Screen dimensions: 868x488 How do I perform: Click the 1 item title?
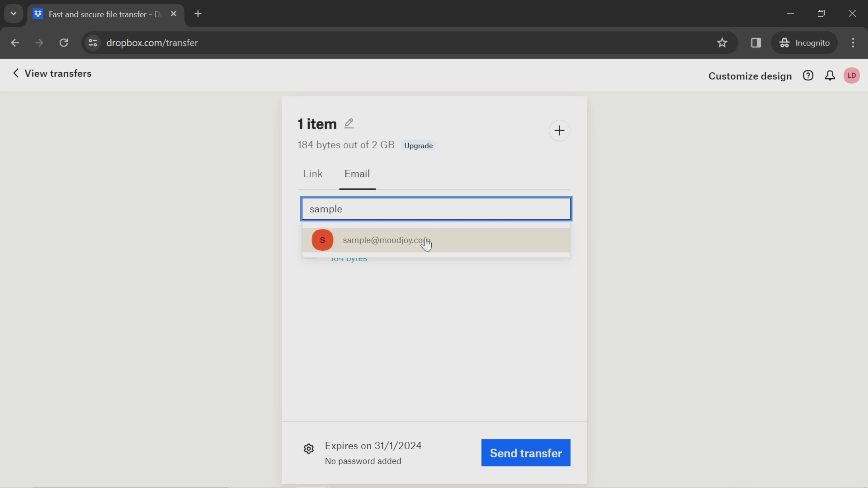coord(317,124)
